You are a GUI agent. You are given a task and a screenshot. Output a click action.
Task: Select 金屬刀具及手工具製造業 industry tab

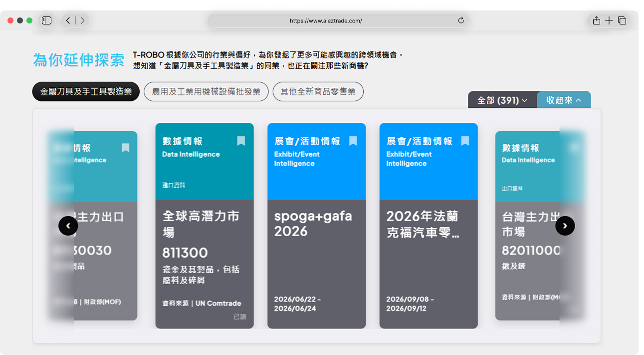tap(86, 92)
